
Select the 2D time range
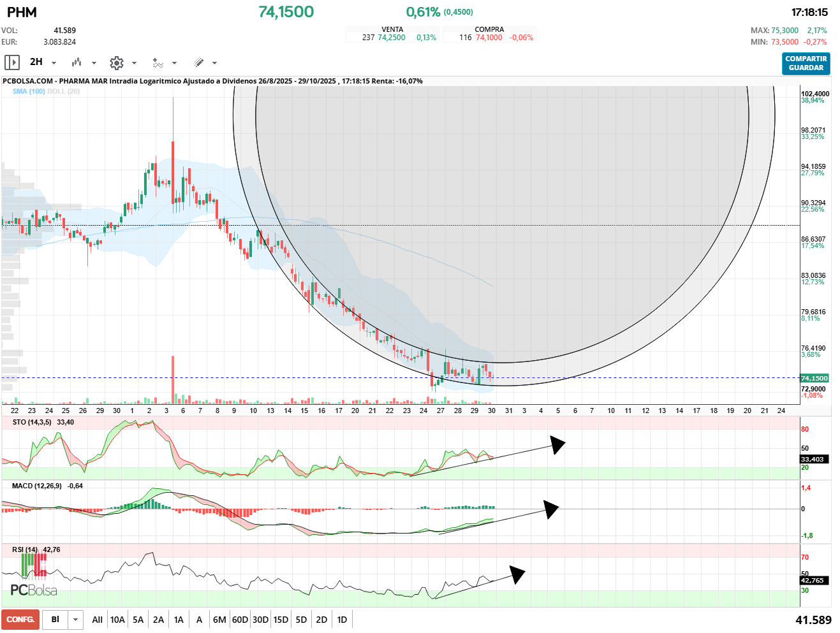click(x=321, y=620)
